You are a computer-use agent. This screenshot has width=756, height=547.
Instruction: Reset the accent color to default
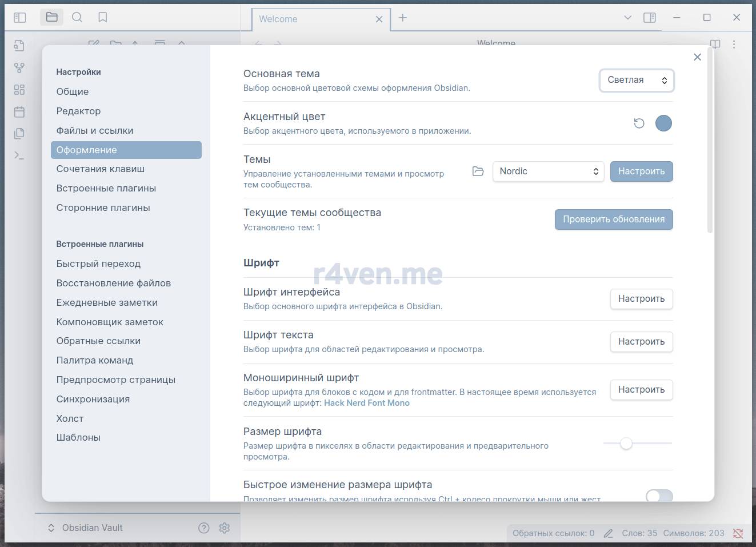[639, 123]
